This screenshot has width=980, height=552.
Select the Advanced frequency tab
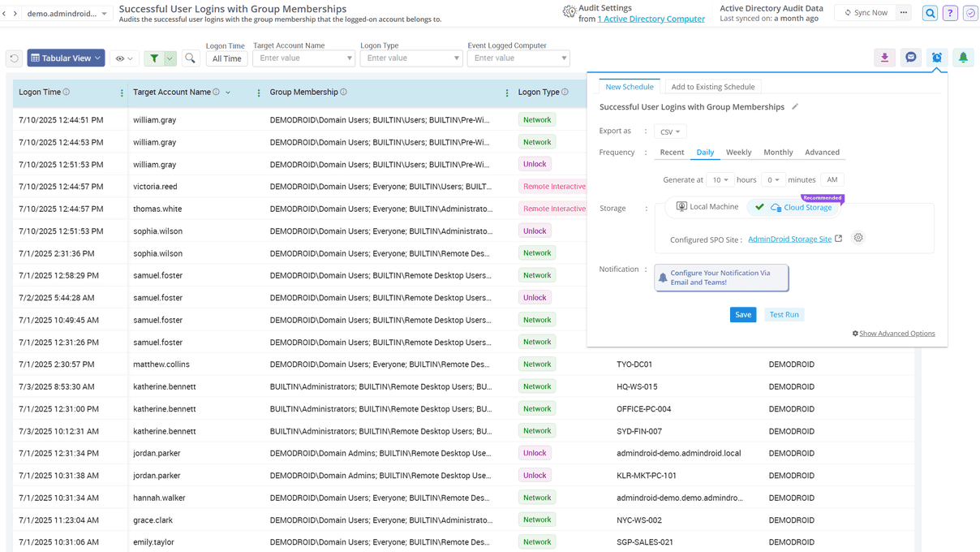822,153
